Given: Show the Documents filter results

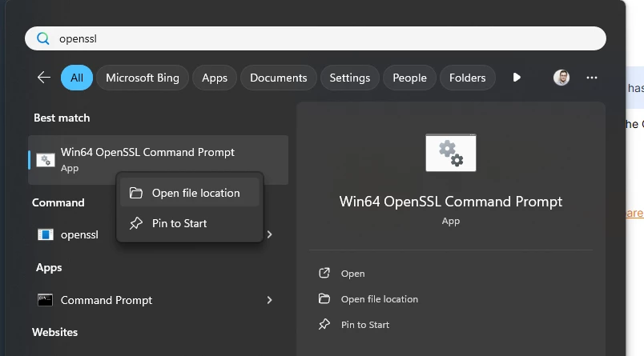Looking at the screenshot, I should [278, 78].
